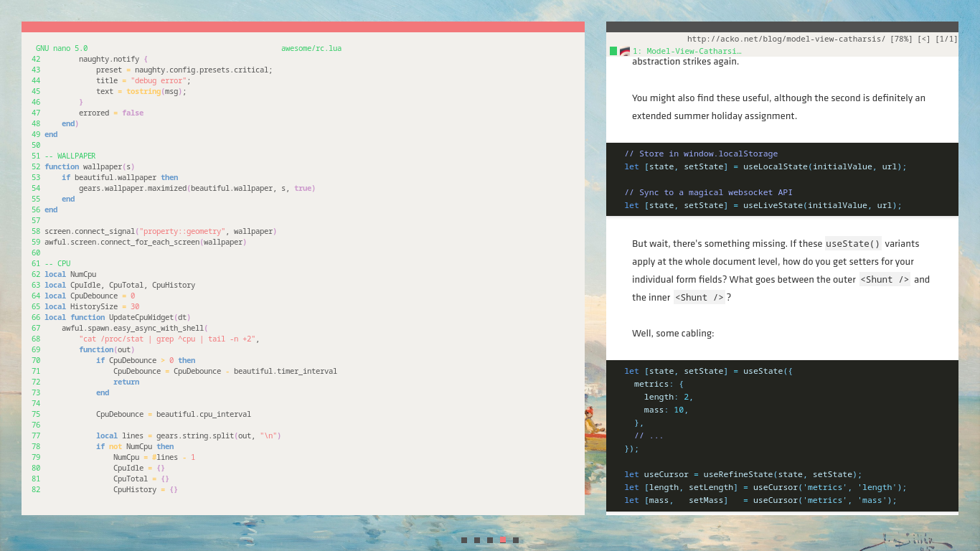Click the 'CpuIdle = {}' line 80
980x551 pixels.
pos(139,468)
